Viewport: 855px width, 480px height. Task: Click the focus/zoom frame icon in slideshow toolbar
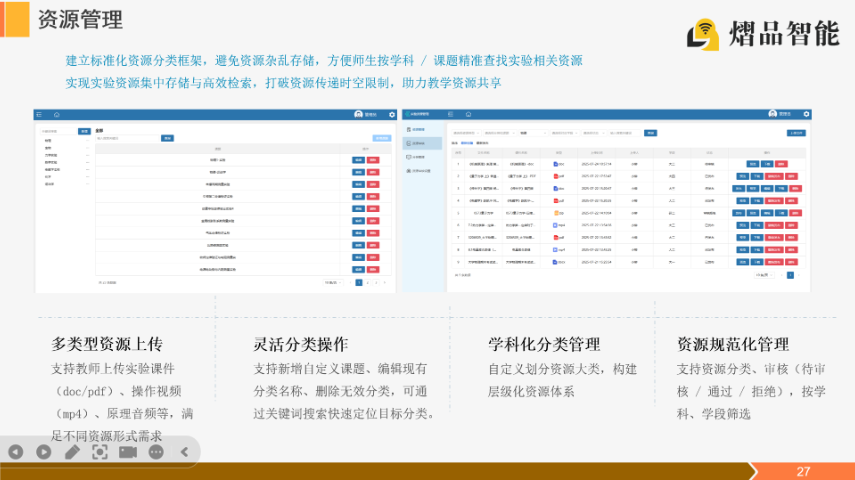(x=99, y=452)
